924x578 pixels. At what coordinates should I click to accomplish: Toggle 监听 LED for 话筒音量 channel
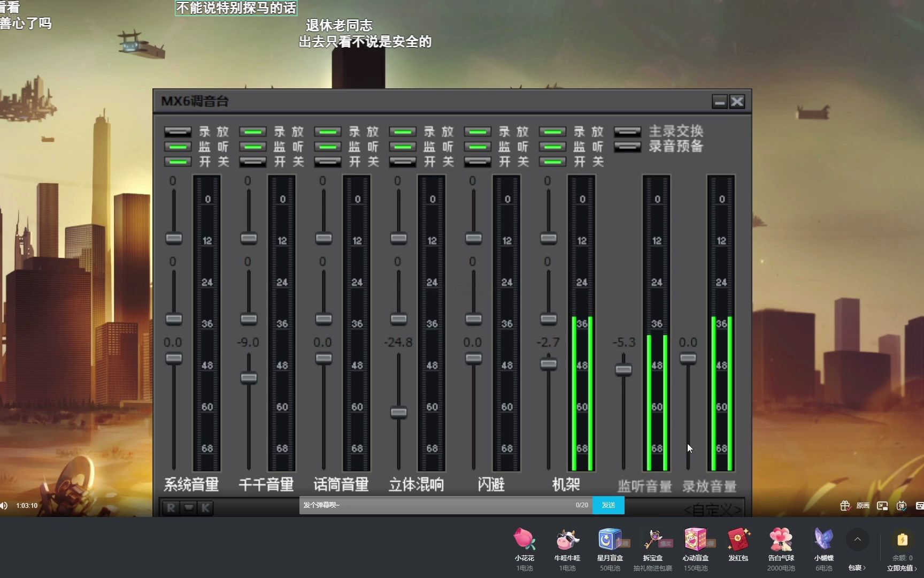327,146
